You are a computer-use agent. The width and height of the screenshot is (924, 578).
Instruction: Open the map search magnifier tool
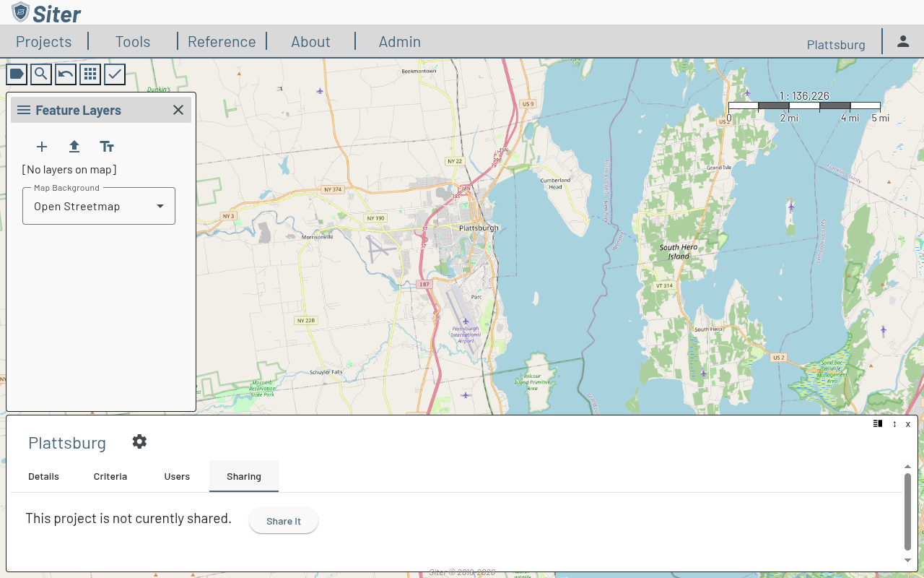pyautogui.click(x=41, y=74)
